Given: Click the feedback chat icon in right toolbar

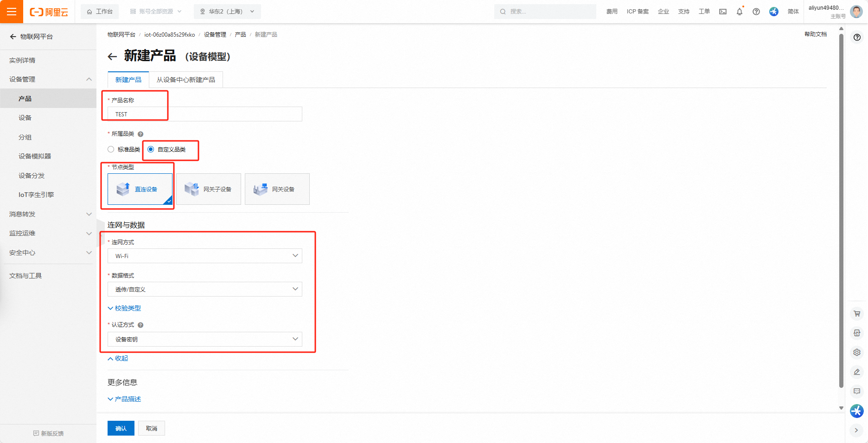Looking at the screenshot, I should [857, 391].
